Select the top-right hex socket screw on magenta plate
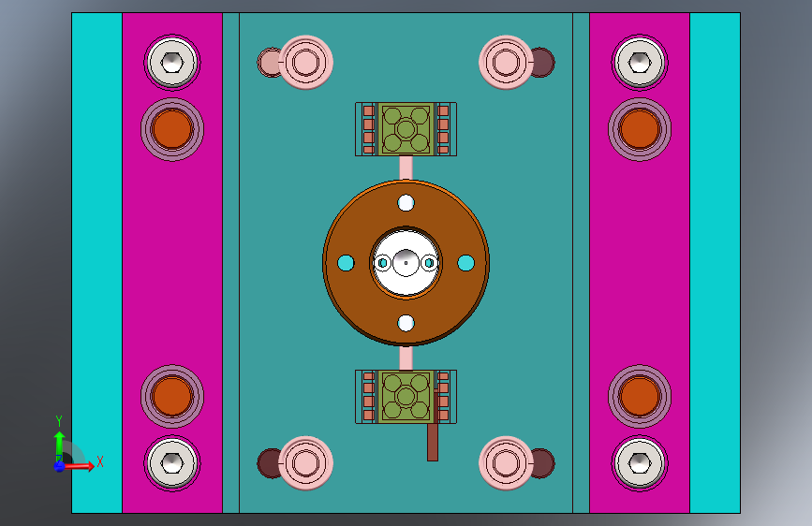 (x=640, y=63)
